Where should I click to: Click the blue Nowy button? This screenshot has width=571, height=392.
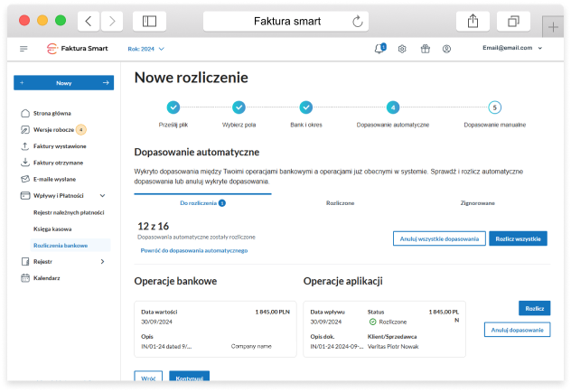pyautogui.click(x=63, y=83)
